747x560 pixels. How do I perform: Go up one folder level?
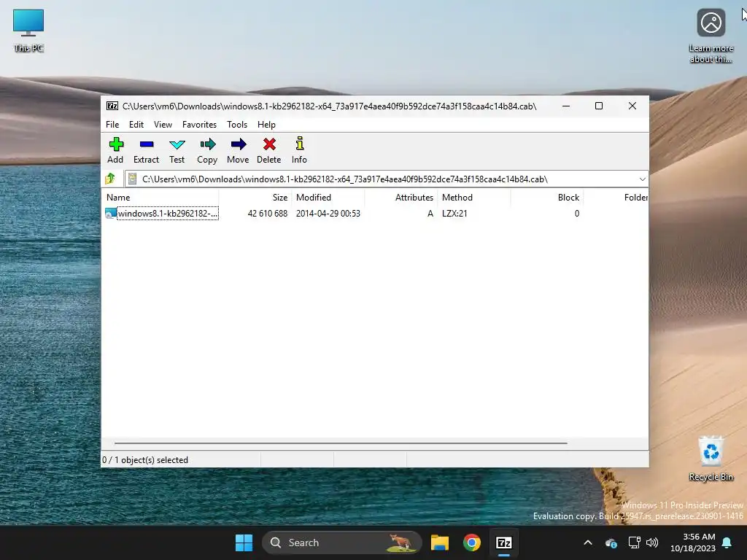(x=110, y=179)
